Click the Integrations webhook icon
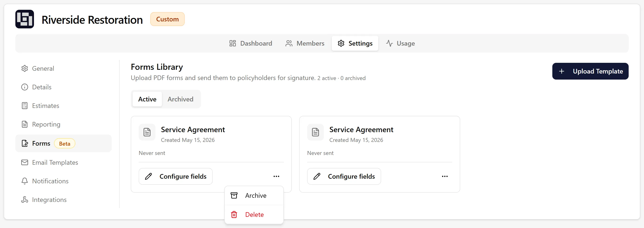Image resolution: width=644 pixels, height=228 pixels. [24, 200]
